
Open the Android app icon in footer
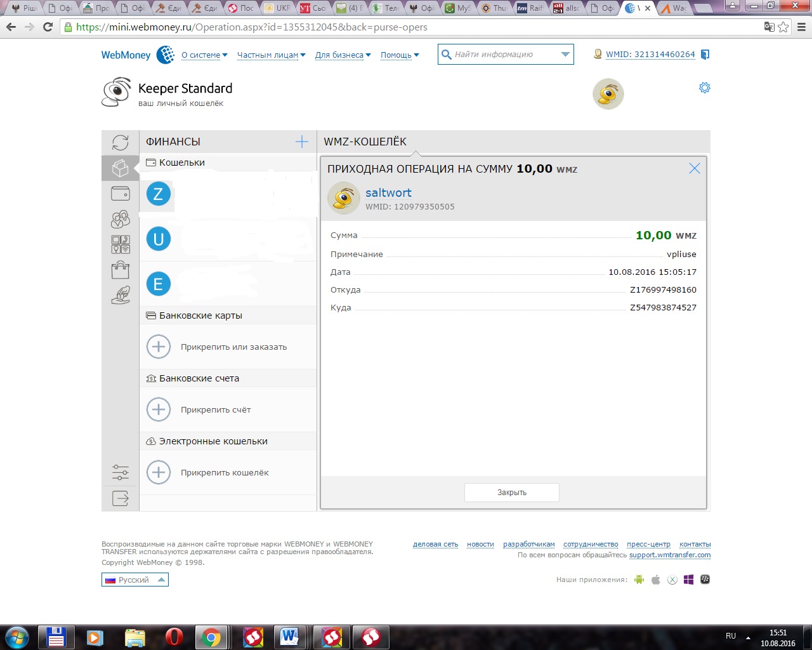click(639, 580)
